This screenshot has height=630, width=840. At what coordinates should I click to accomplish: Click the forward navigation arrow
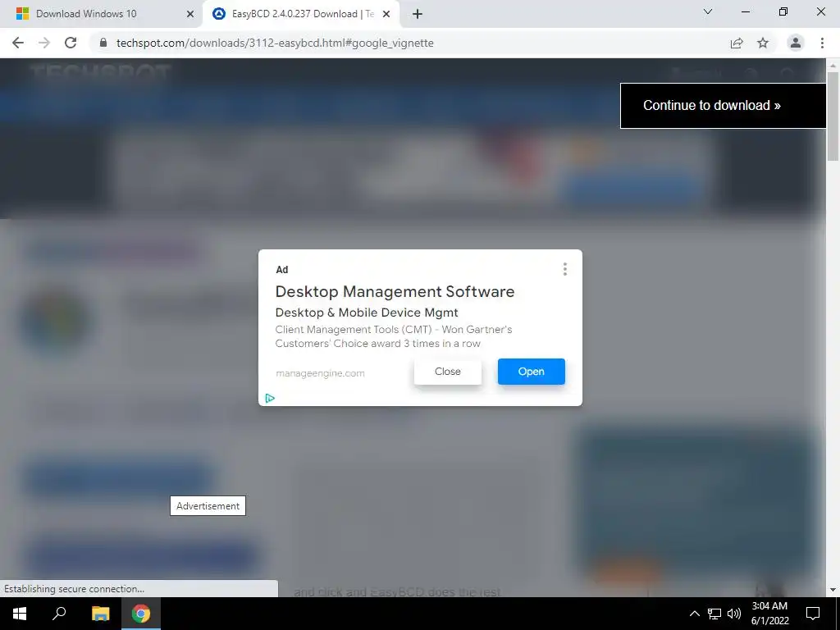(44, 43)
